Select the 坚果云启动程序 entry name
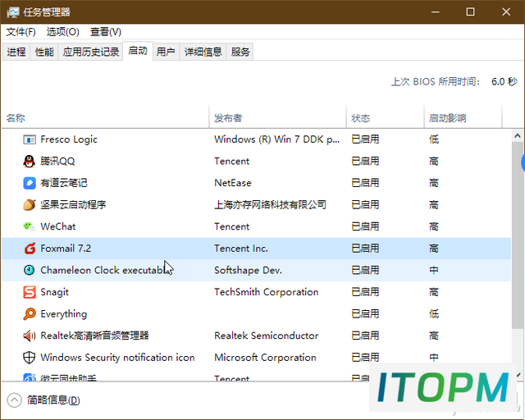This screenshot has width=525, height=420. [x=73, y=204]
